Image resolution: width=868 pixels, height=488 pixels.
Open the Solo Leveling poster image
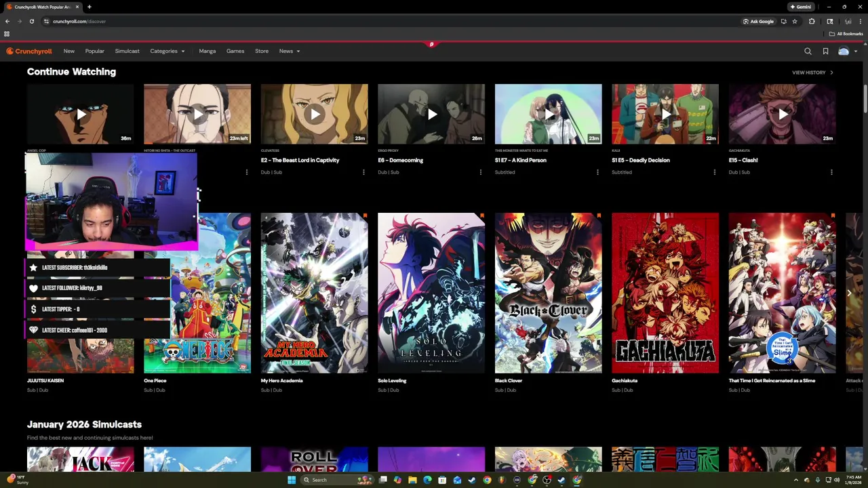click(x=431, y=293)
